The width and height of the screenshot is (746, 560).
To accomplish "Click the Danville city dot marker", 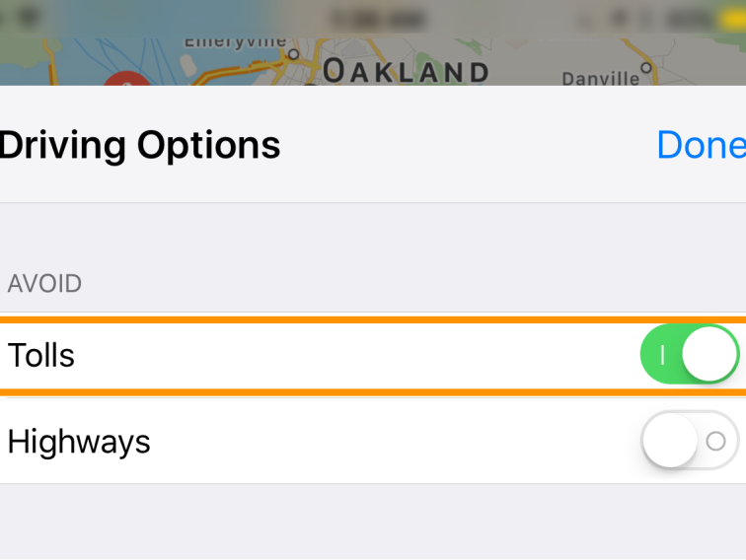I will click(647, 68).
